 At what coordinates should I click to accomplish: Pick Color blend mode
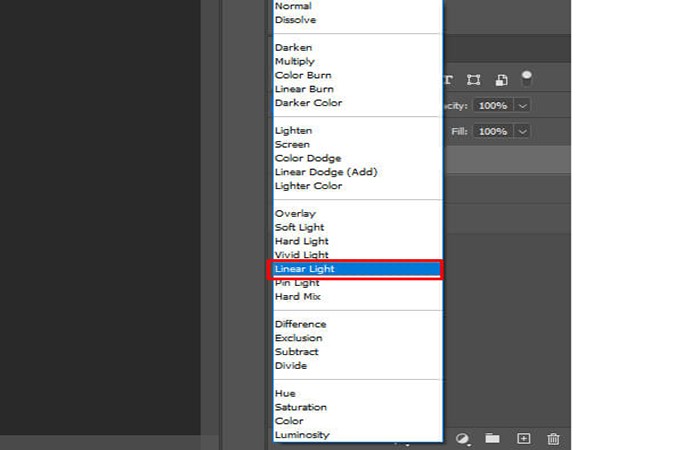(x=358, y=421)
